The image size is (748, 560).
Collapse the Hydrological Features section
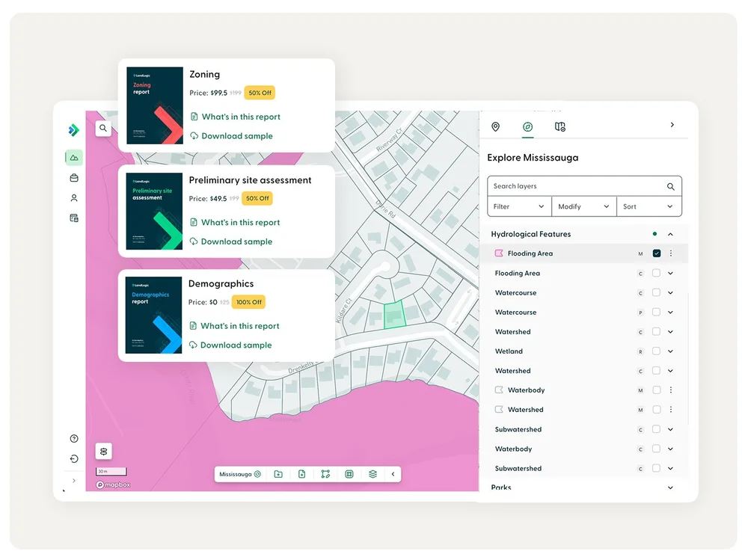click(670, 234)
